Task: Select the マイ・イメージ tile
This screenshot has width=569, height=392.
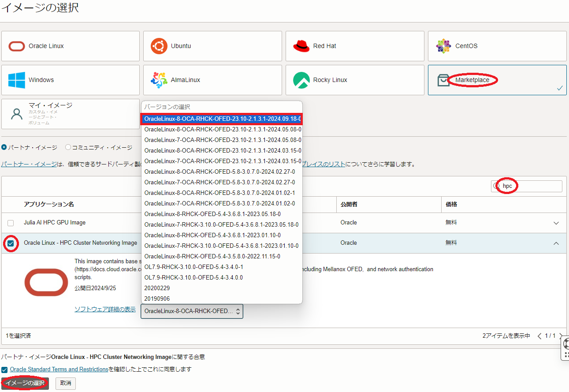Action: coord(71,114)
